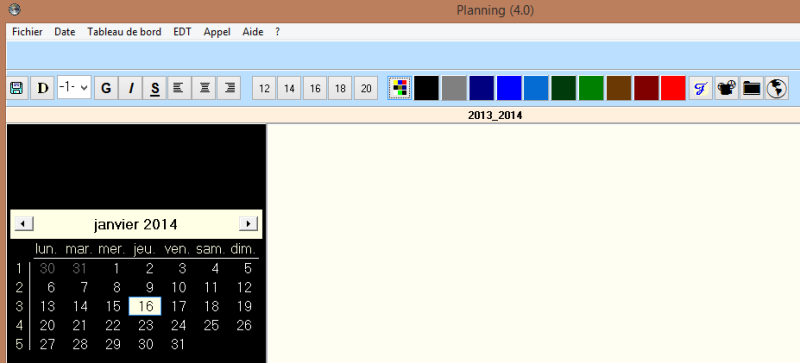Set font size to 14

pyautogui.click(x=289, y=88)
